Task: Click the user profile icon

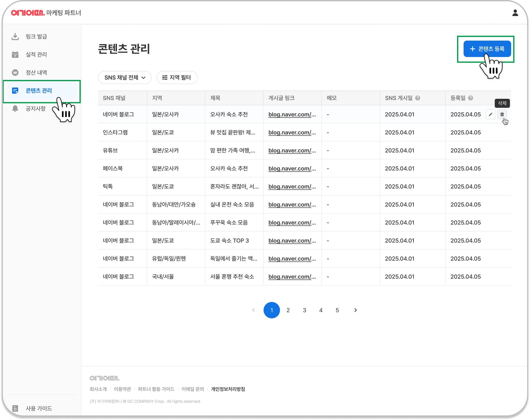Action: coord(515,13)
